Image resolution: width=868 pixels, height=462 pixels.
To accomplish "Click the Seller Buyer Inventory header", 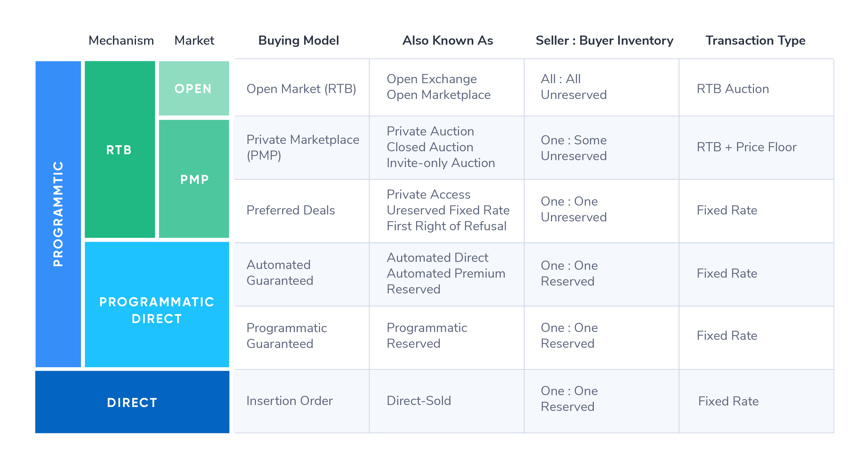I will pos(603,32).
